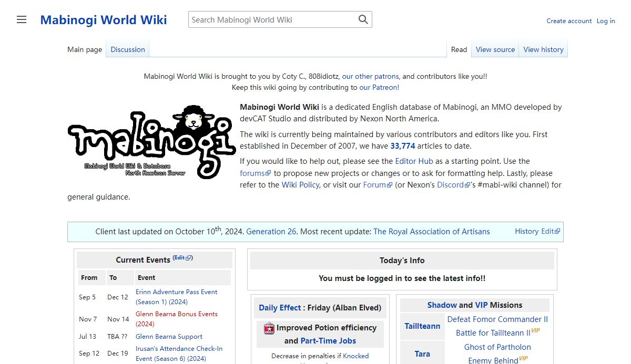Open the Editor Hub link

click(414, 161)
